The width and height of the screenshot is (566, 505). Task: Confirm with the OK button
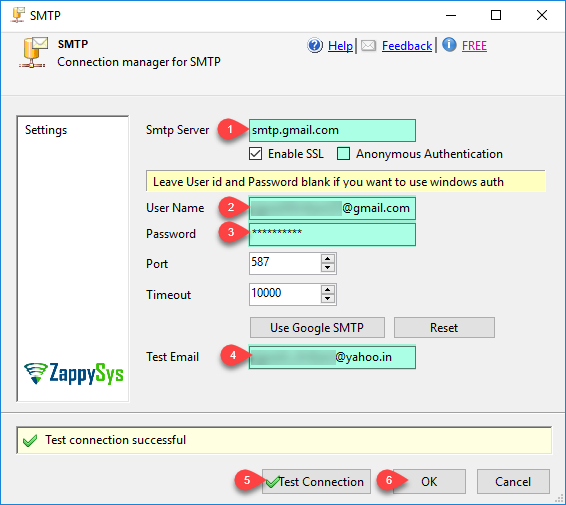429,482
